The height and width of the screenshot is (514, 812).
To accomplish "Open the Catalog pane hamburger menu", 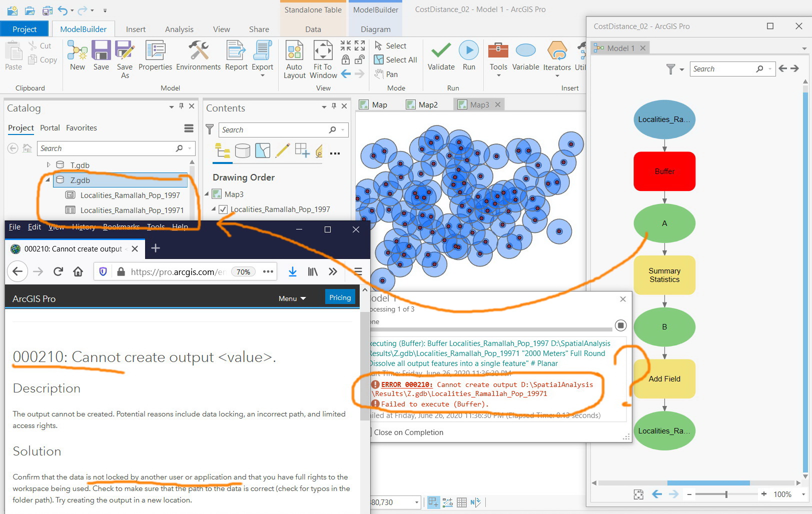I will [189, 128].
